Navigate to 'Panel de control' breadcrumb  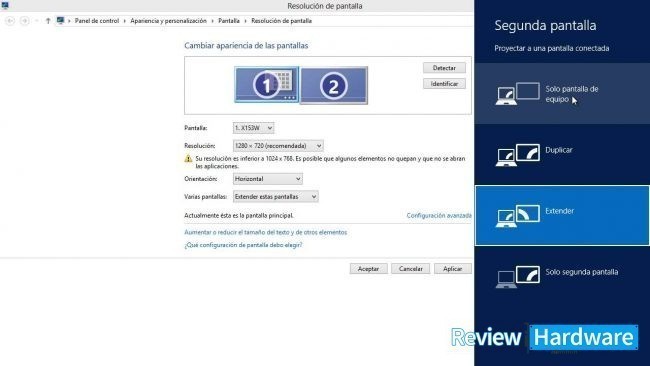click(x=97, y=21)
